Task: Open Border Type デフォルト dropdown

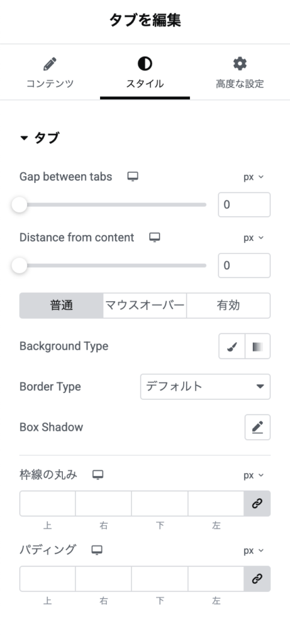Action: (x=205, y=387)
